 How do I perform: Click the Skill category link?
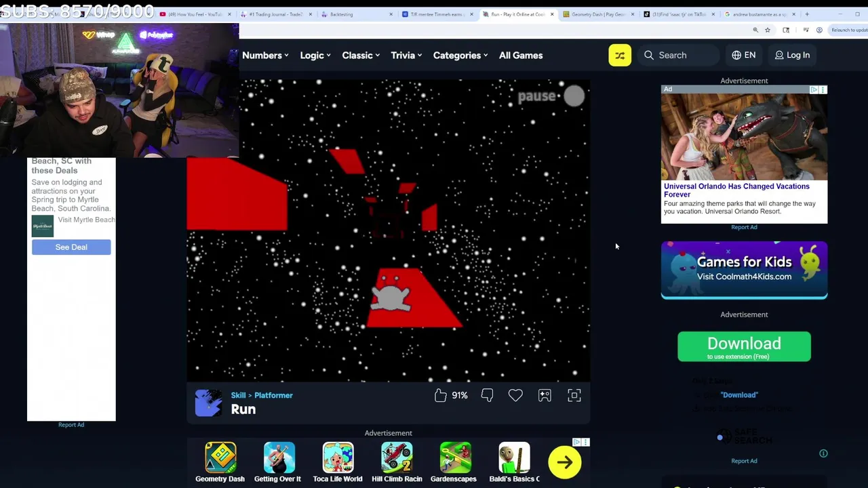[238, 395]
